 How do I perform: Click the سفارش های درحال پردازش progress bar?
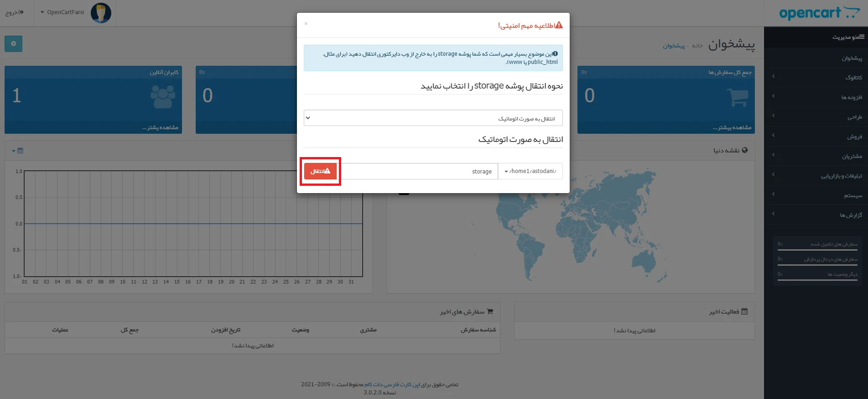tap(817, 265)
